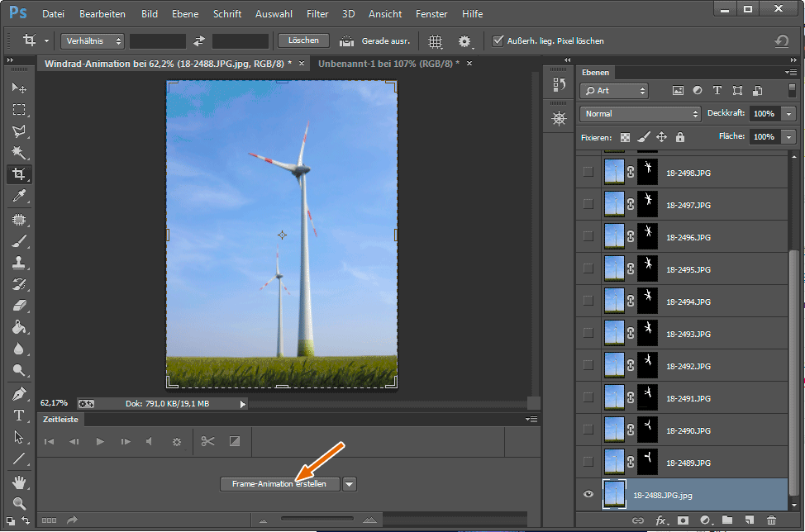
Task: Click the Deckkraft opacity input field
Action: 764,113
